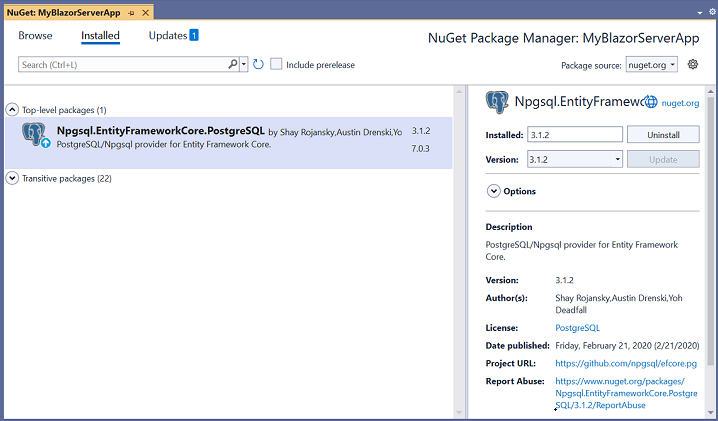The image size is (718, 421).
Task: Open the Report Abuse URL link
Action: pyautogui.click(x=626, y=393)
